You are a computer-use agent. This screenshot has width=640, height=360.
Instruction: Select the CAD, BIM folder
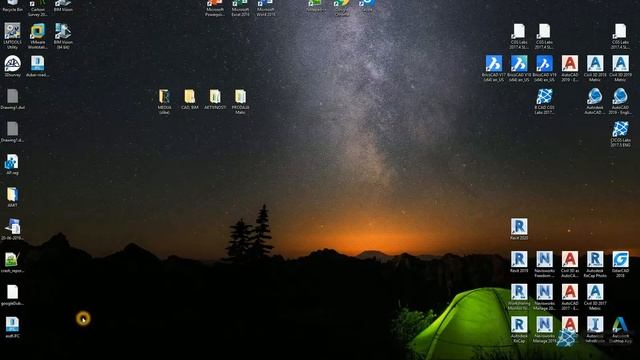pyautogui.click(x=189, y=99)
